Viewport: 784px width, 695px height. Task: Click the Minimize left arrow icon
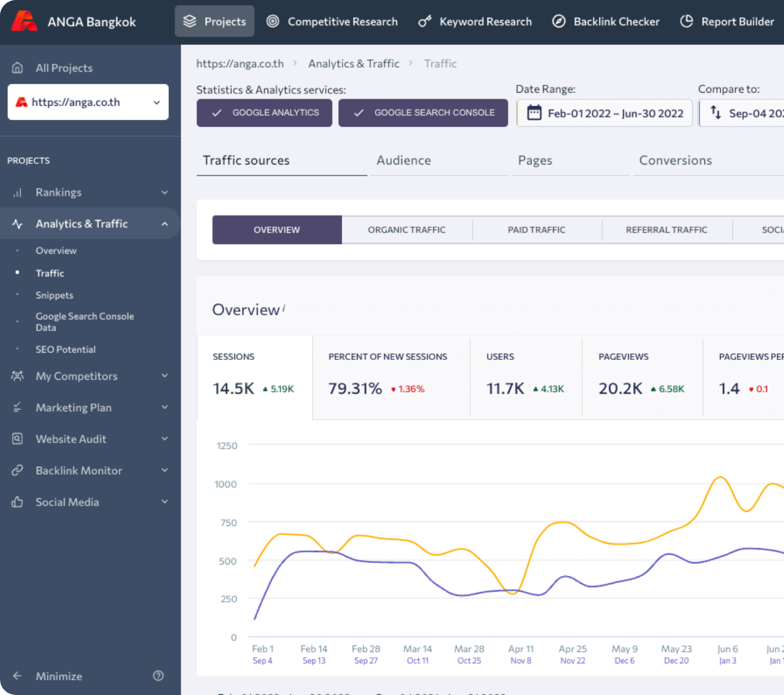18,676
